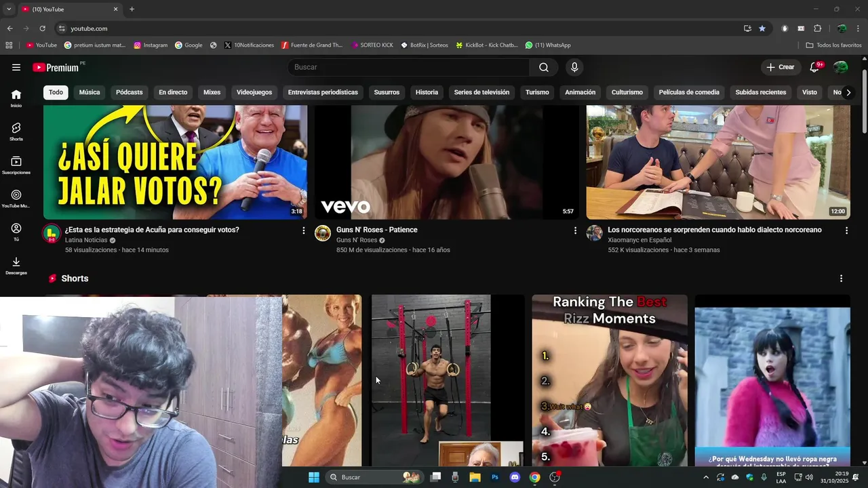Open YouTube Music in the sidebar

pos(16,199)
